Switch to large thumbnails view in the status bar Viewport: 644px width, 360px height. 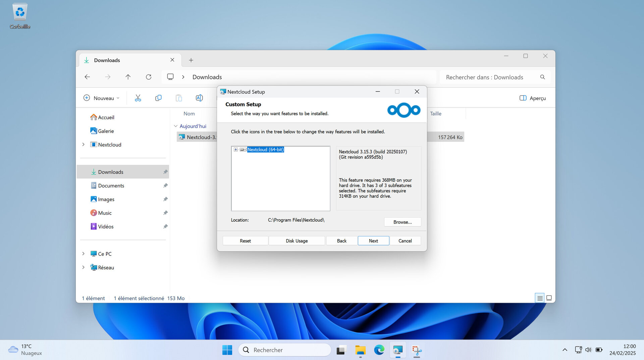tap(549, 298)
